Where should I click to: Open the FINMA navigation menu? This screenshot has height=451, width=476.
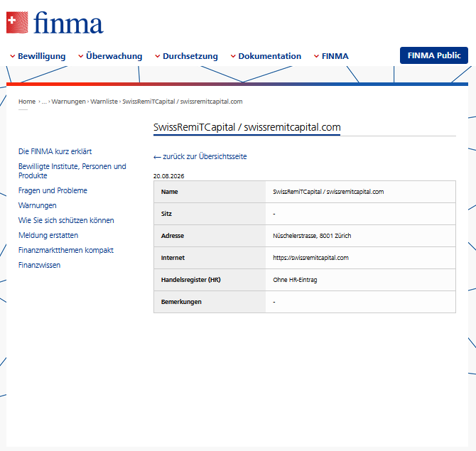point(331,56)
